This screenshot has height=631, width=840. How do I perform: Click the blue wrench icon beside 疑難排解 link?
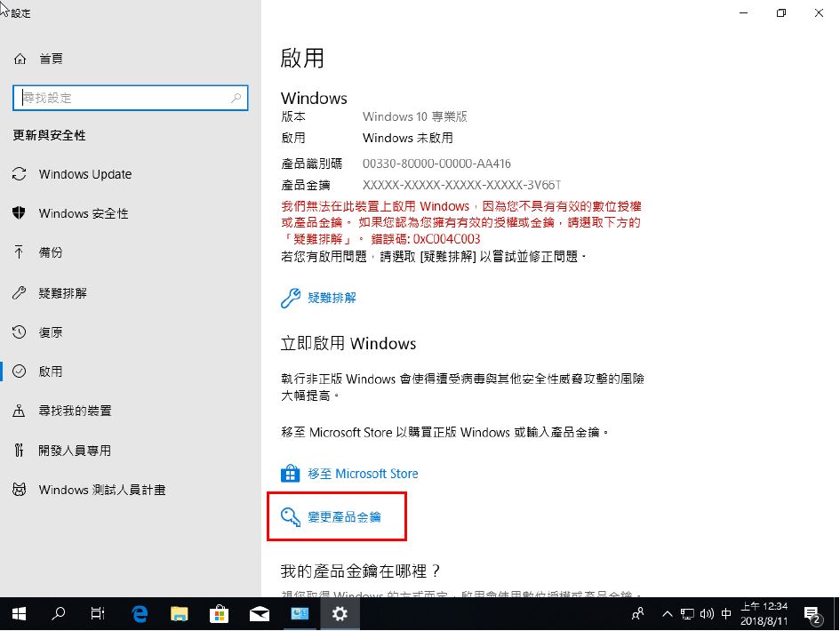point(291,298)
